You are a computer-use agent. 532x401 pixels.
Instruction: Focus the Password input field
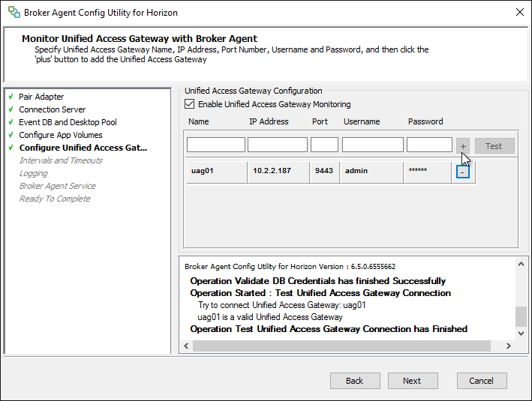429,145
